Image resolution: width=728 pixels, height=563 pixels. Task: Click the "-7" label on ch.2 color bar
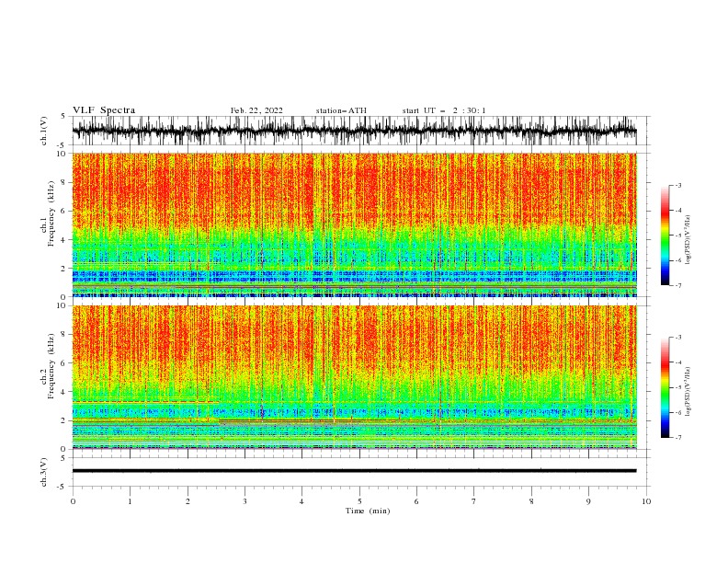click(x=677, y=437)
